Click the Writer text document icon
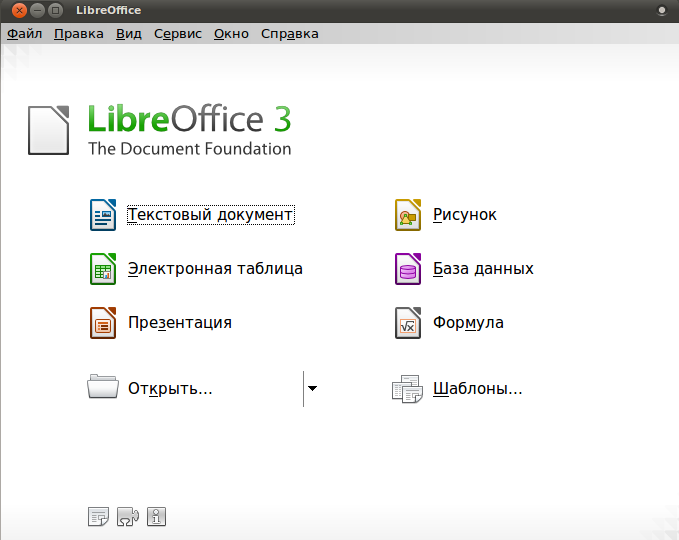679x540 pixels. 103,215
